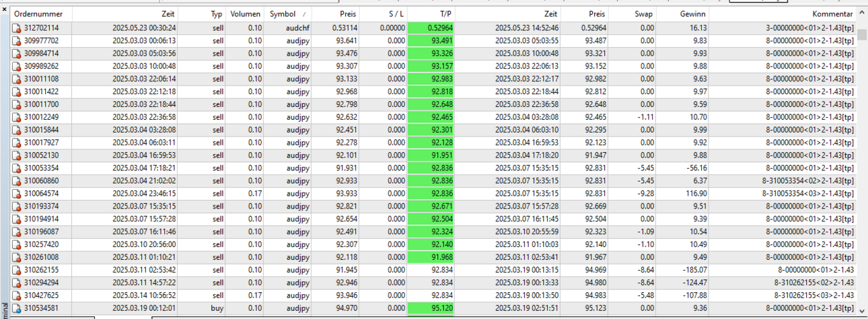
Task: Sort by the Gewinn column header
Action: tap(682, 14)
